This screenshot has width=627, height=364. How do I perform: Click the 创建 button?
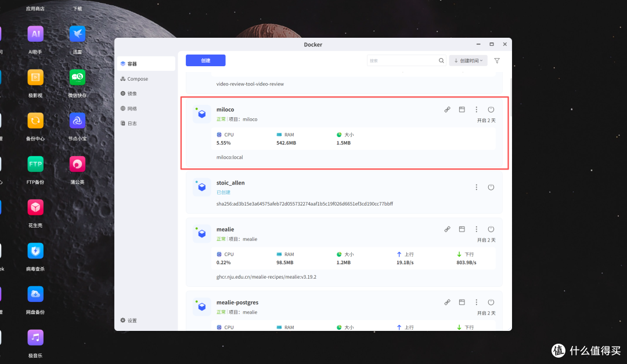coord(206,60)
